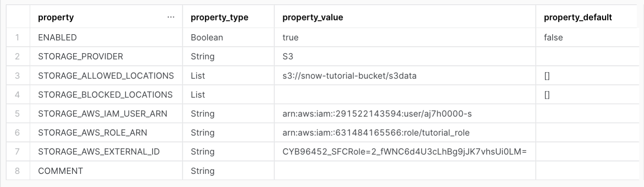Select the IAM user ARN value cell
644x187 pixels.
tap(377, 114)
